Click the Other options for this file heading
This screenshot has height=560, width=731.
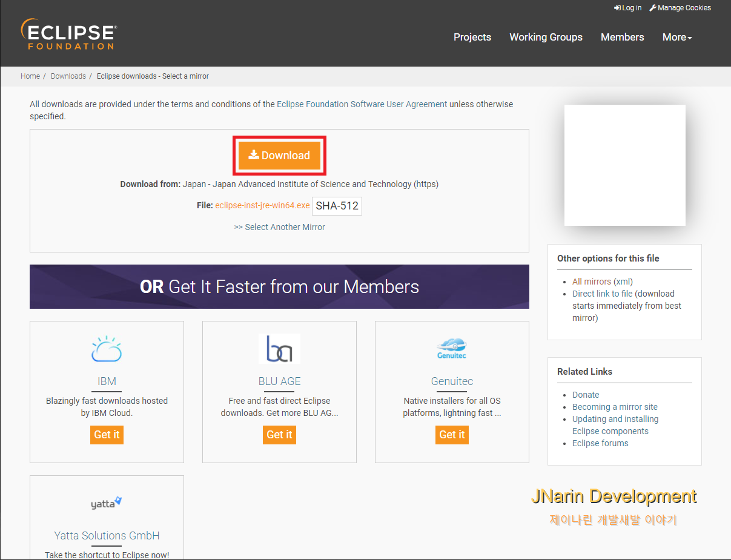pos(608,259)
